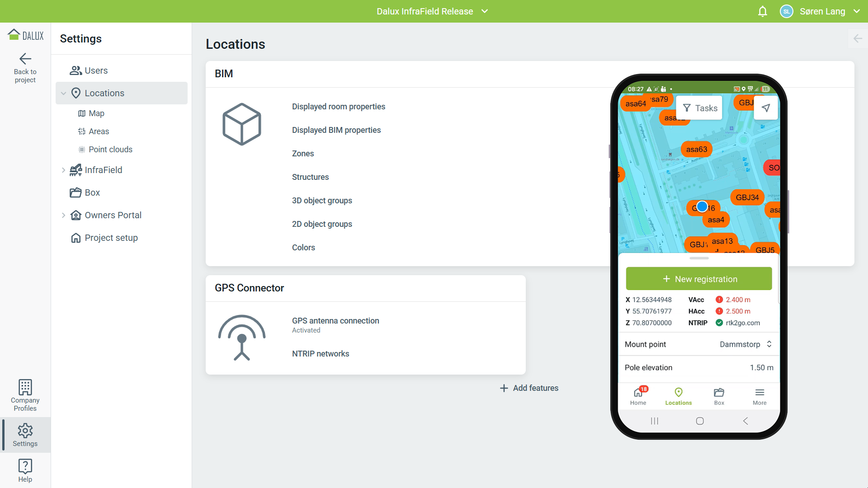This screenshot has height=488, width=868.
Task: Open NTRIP networks
Action: (x=321, y=354)
